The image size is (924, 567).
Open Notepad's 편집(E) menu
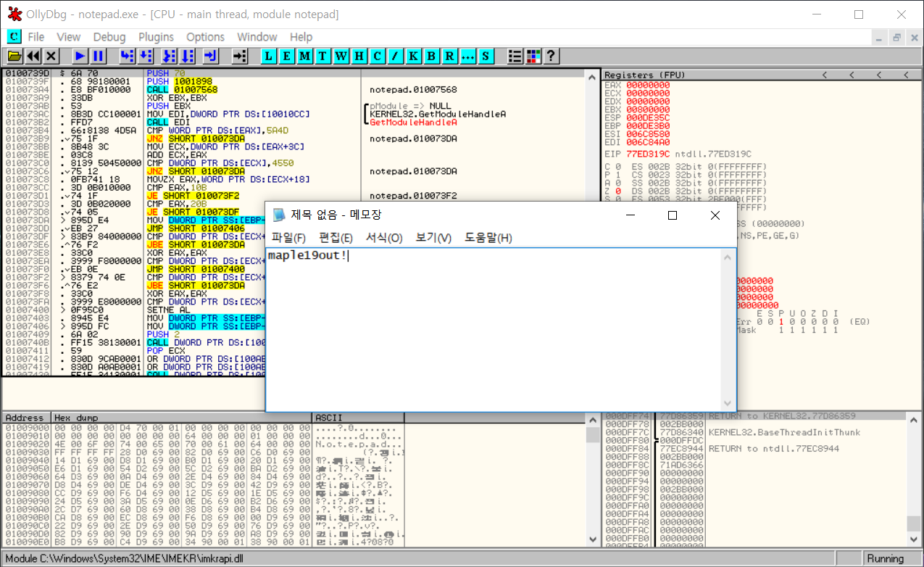tap(336, 238)
